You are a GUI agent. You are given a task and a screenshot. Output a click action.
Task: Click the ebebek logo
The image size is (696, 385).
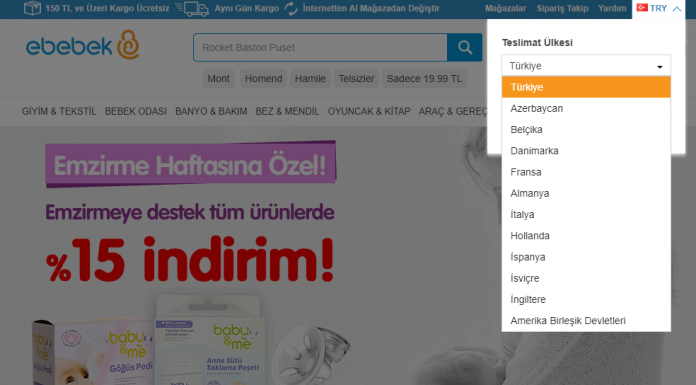click(83, 45)
